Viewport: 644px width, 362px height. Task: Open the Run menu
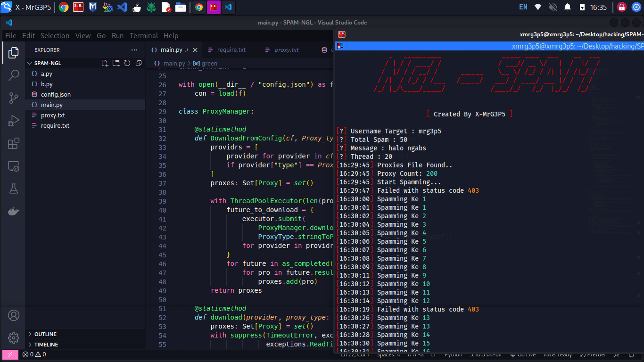(117, 36)
